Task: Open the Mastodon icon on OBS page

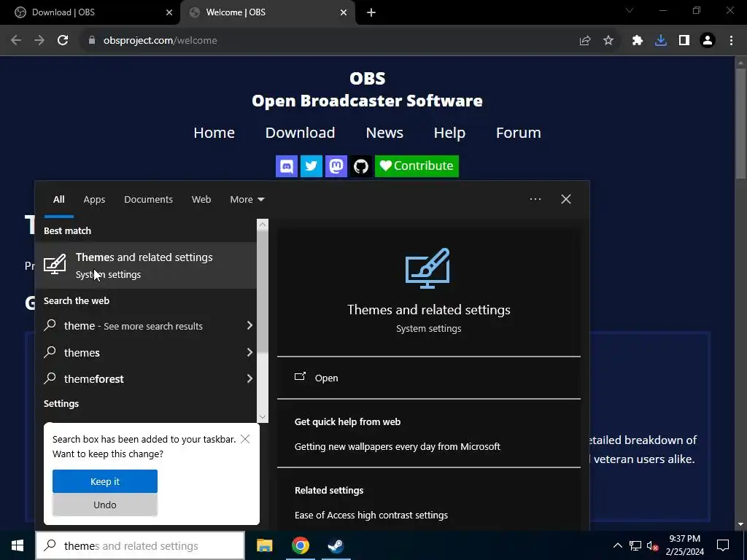Action: [x=336, y=166]
